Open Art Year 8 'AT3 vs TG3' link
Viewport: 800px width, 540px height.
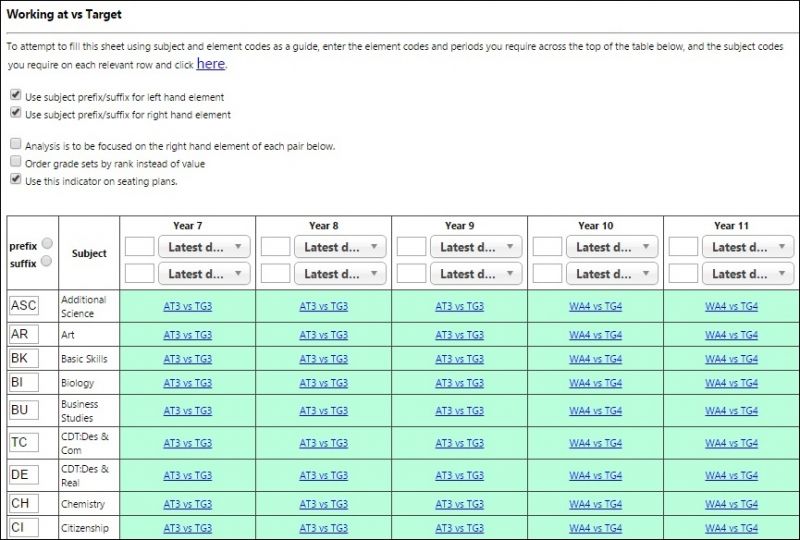pos(323,335)
